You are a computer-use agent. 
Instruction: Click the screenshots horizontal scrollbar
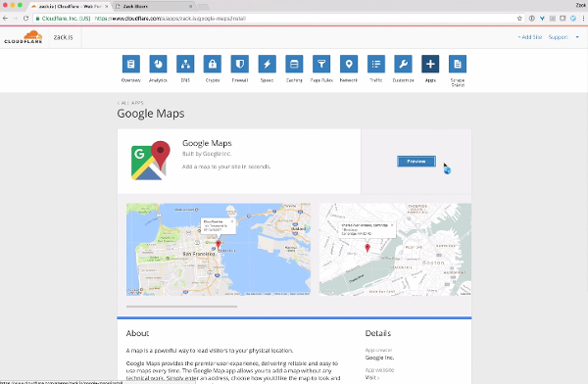pos(181,307)
